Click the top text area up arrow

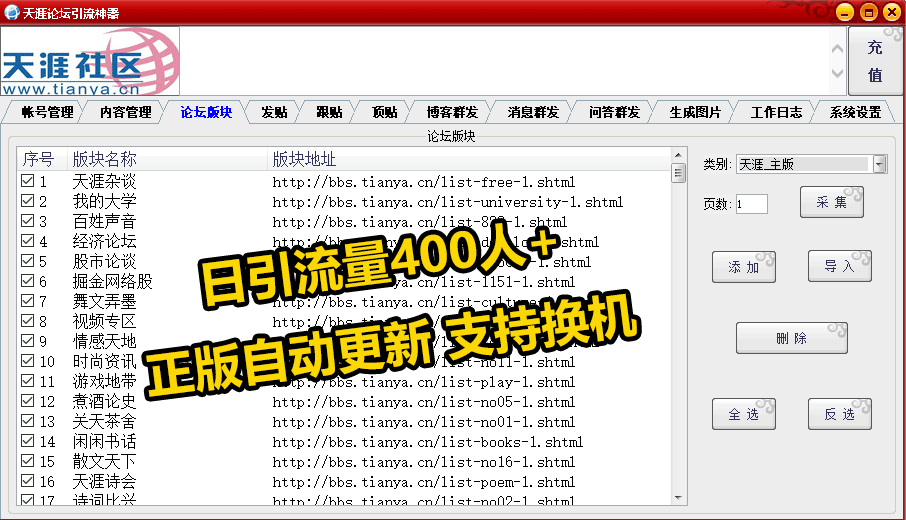837,49
